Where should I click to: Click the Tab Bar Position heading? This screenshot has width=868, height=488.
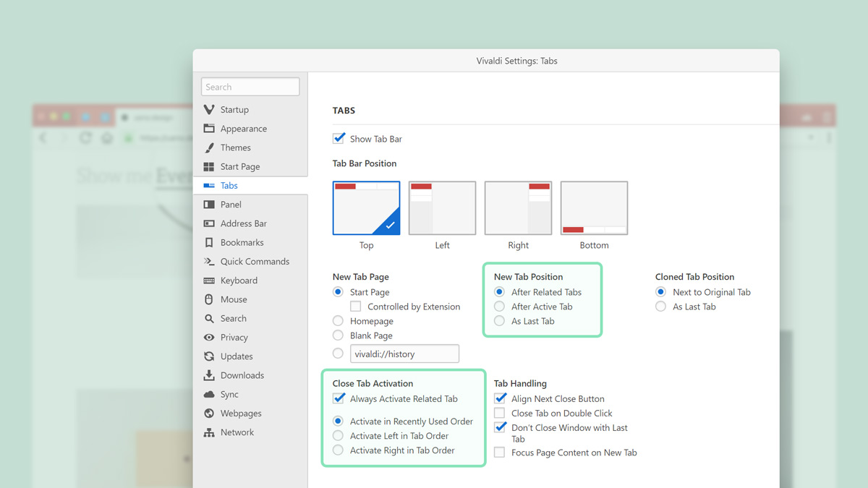pos(365,163)
